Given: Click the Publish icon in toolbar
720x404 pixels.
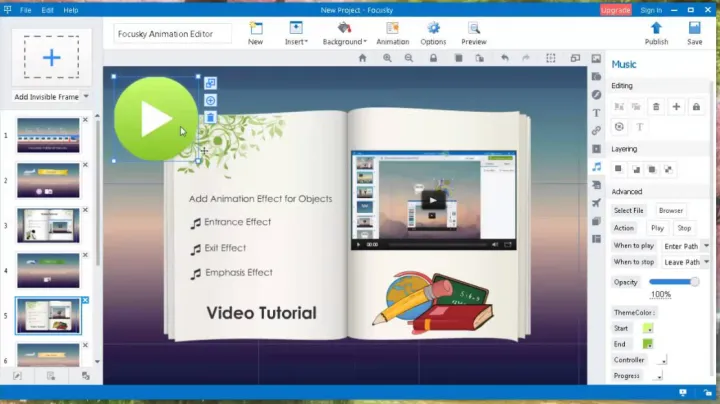Looking at the screenshot, I should click(656, 30).
